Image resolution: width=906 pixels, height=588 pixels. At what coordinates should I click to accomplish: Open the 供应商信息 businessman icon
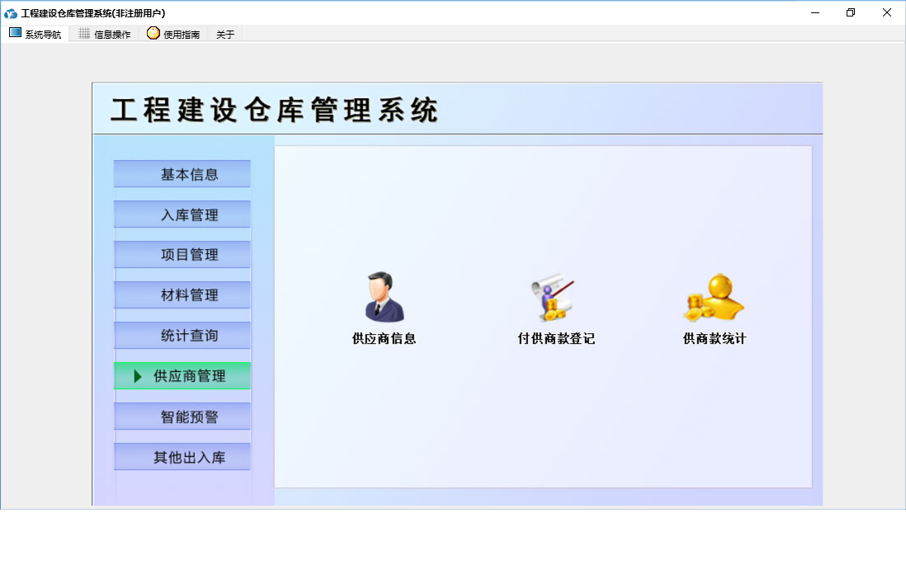tap(385, 297)
